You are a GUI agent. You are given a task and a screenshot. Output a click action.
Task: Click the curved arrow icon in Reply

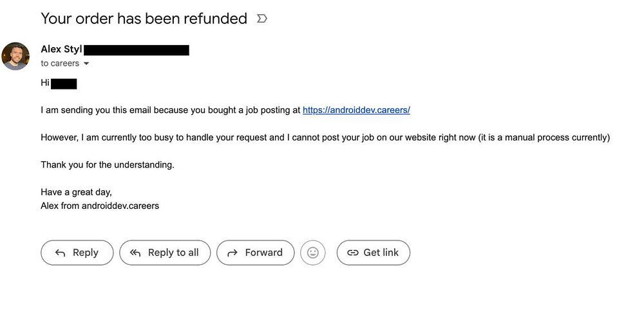(60, 253)
